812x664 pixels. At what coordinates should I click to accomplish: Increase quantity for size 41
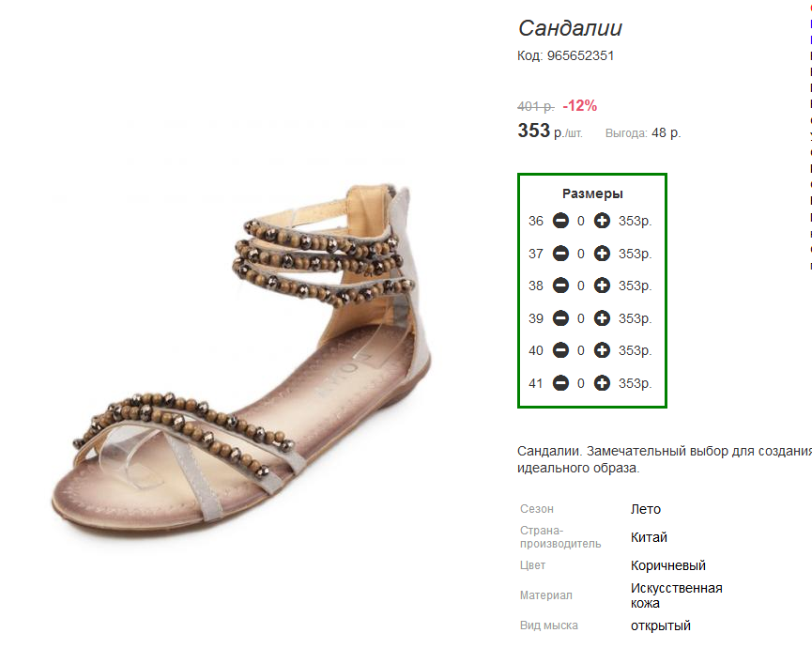coord(602,383)
